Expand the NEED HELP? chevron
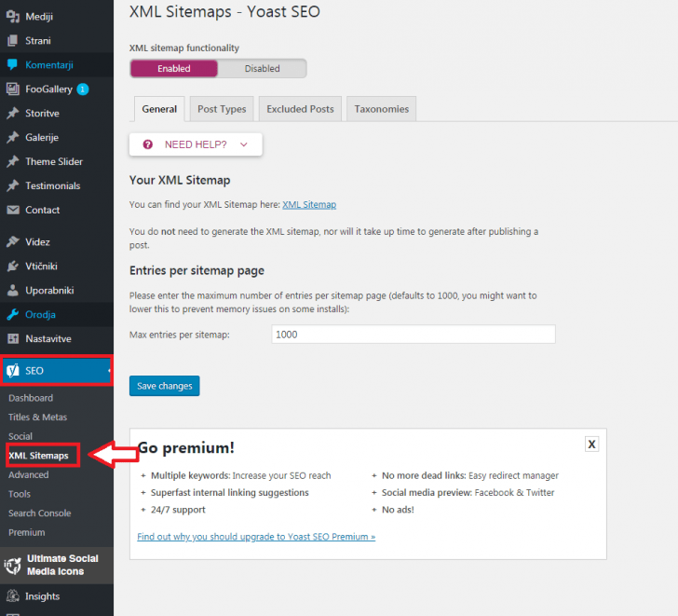 [244, 144]
